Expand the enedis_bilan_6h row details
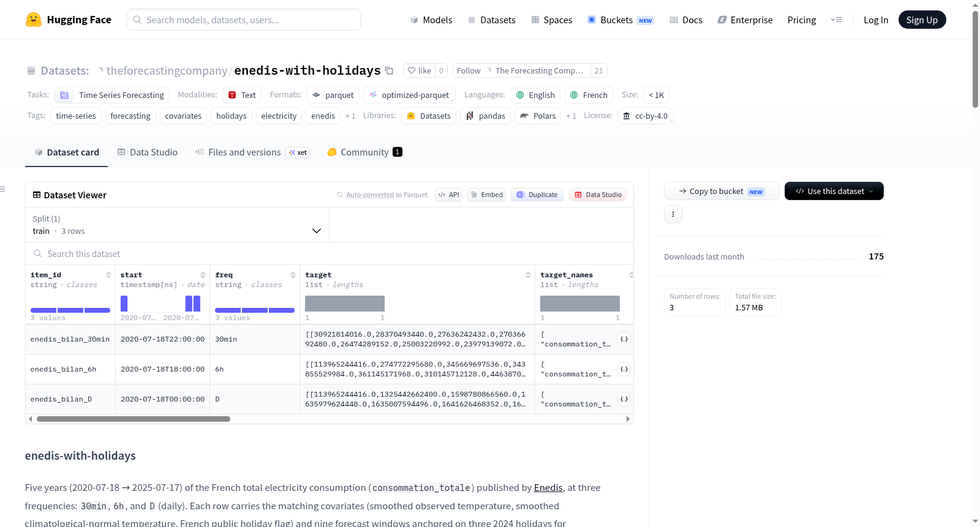 (624, 369)
